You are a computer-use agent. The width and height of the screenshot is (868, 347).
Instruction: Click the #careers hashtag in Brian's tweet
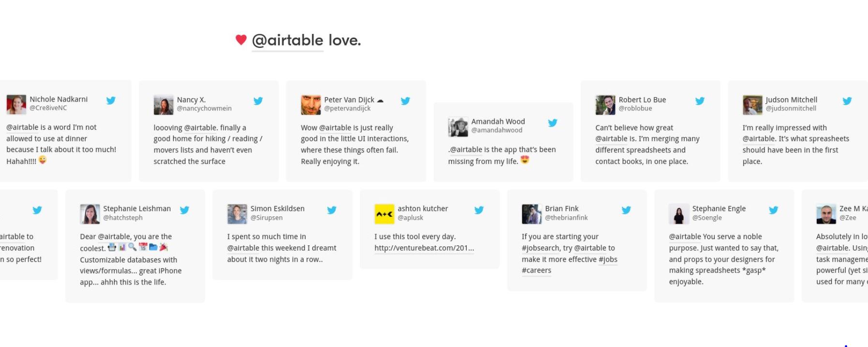pos(536,271)
